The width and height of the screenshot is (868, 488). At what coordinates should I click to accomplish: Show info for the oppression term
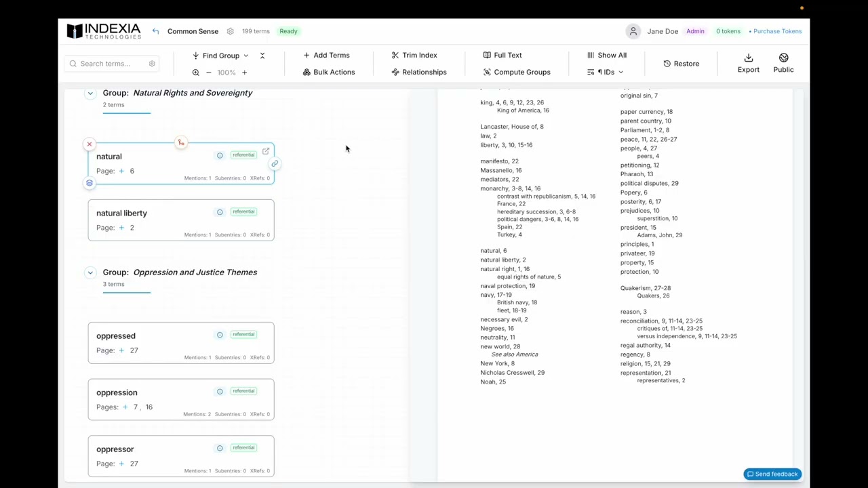tap(220, 392)
